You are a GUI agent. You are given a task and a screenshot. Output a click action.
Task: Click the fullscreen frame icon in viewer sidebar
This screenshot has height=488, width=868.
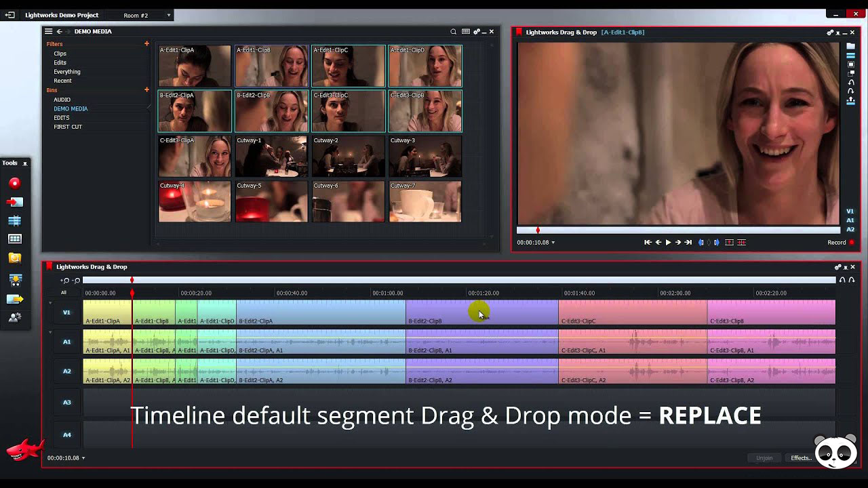tap(851, 64)
